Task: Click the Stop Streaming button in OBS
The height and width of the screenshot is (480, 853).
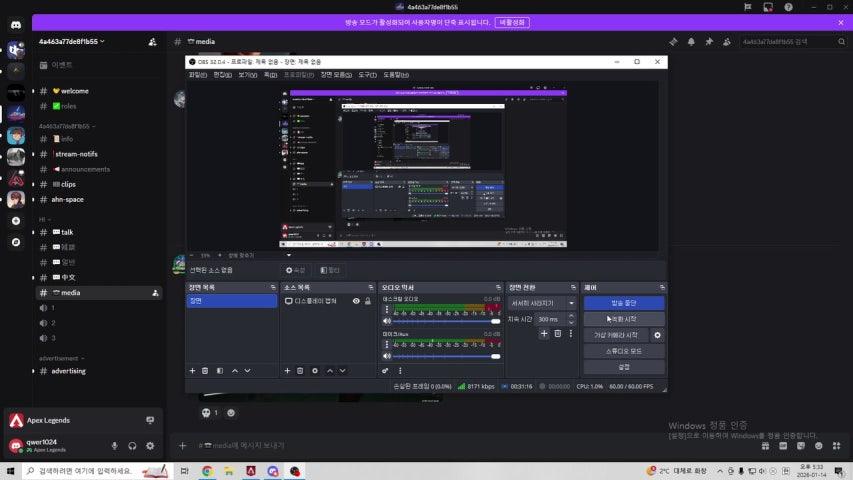Action: (623, 302)
